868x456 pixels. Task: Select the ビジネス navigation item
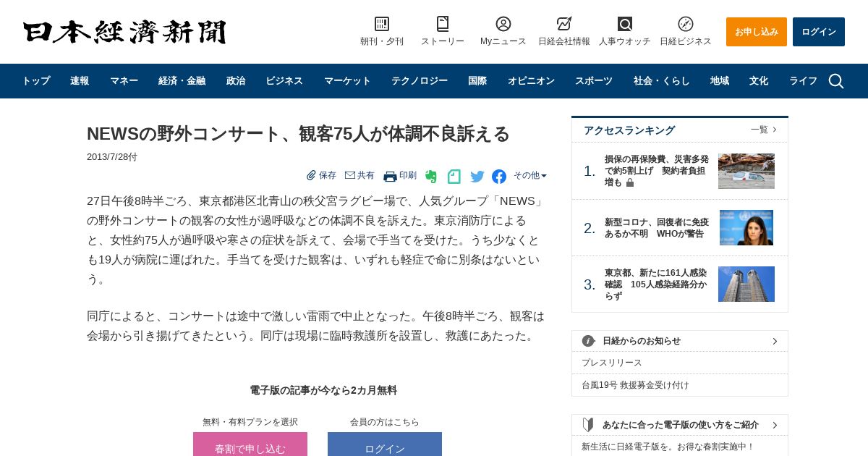click(284, 81)
